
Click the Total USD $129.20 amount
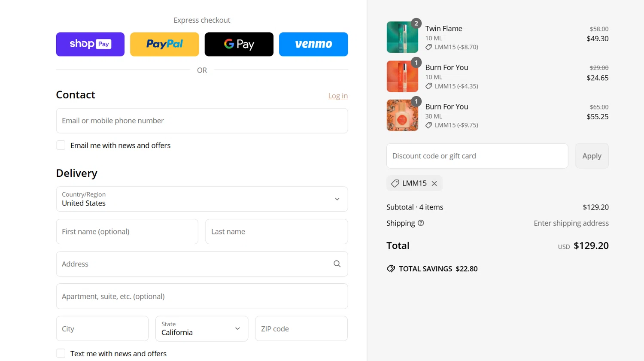[591, 246]
